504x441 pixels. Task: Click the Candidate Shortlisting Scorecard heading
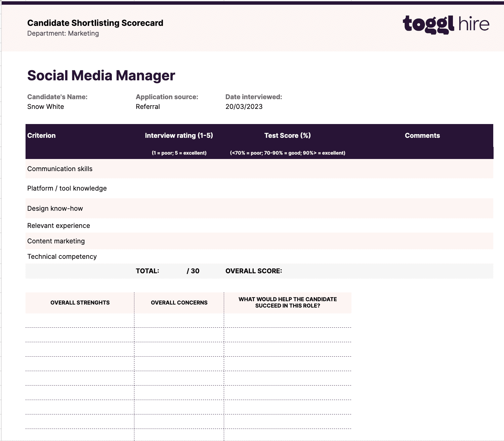click(95, 23)
